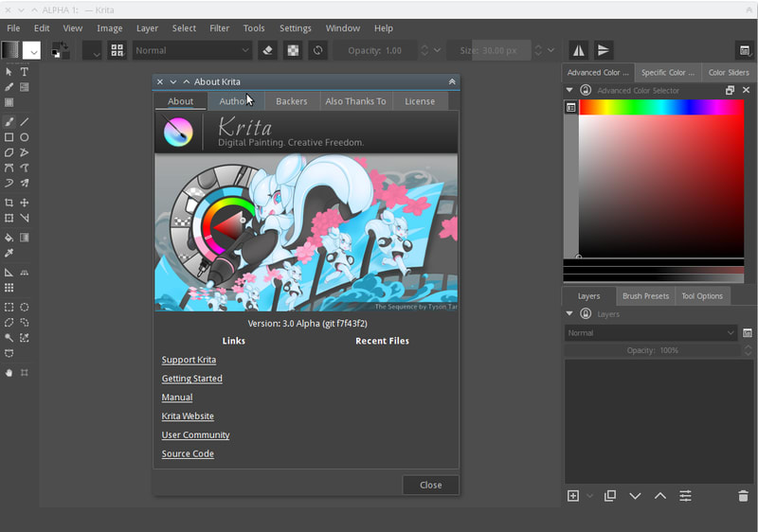Select the Pan hand tool

point(9,373)
